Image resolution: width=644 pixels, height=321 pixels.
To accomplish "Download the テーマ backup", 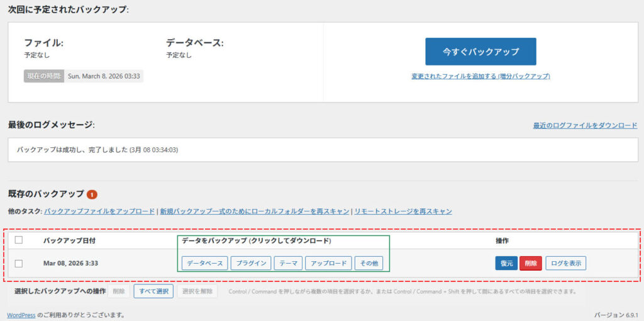I will click(x=288, y=264).
